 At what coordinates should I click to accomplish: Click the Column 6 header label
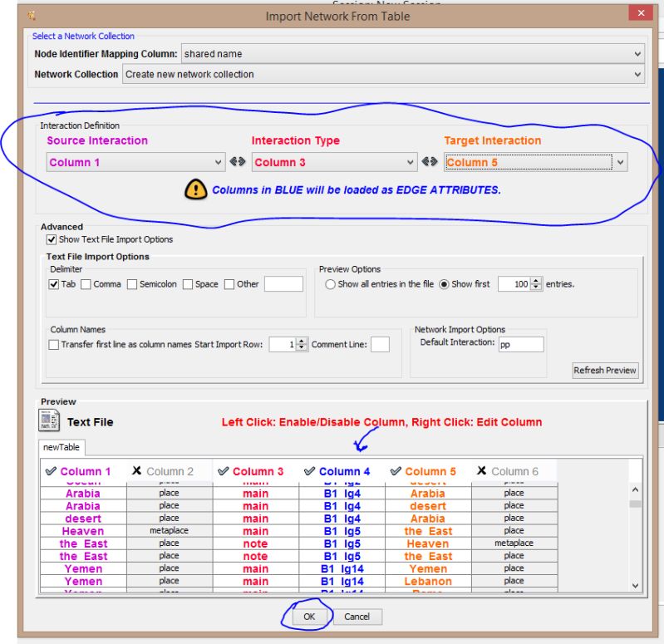pyautogui.click(x=514, y=471)
